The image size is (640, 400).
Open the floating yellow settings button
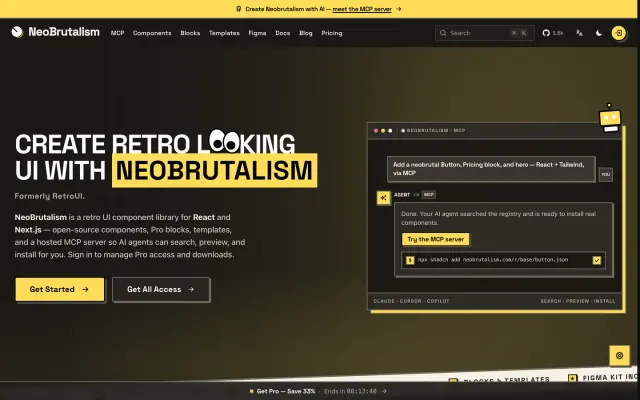619,356
